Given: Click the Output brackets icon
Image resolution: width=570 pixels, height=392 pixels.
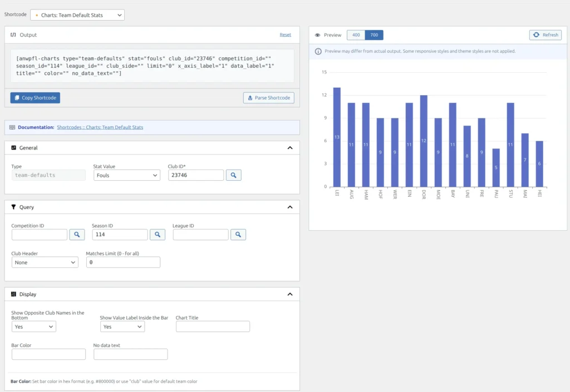Looking at the screenshot, I should [x=13, y=35].
